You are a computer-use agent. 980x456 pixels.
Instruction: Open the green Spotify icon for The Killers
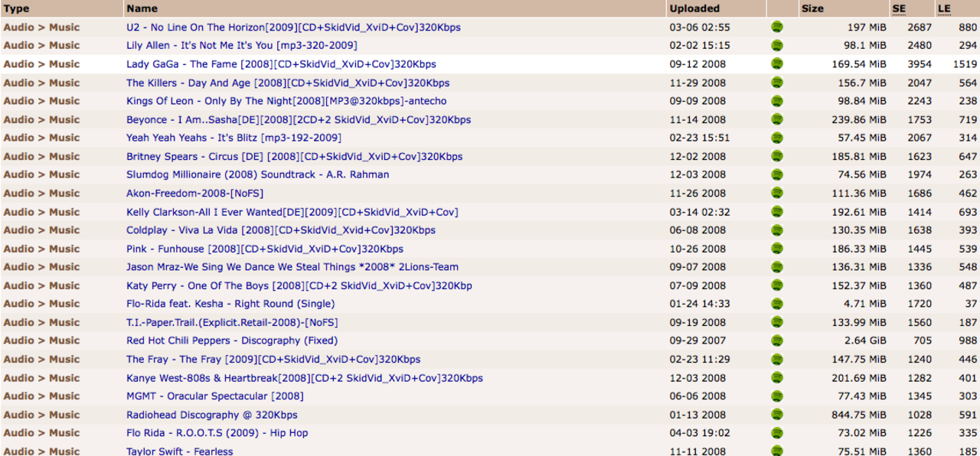(x=777, y=83)
